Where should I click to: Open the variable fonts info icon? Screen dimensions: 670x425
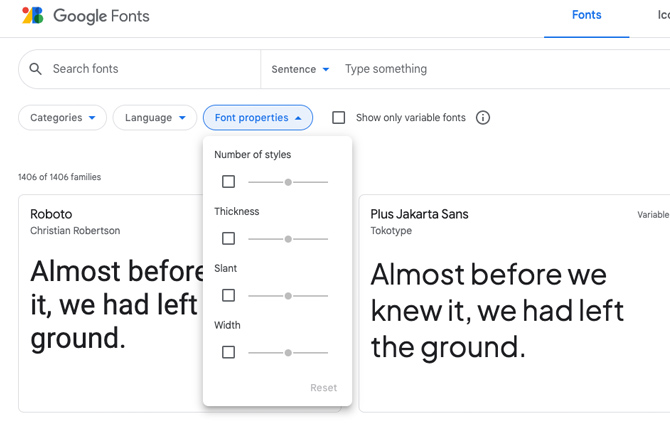483,117
